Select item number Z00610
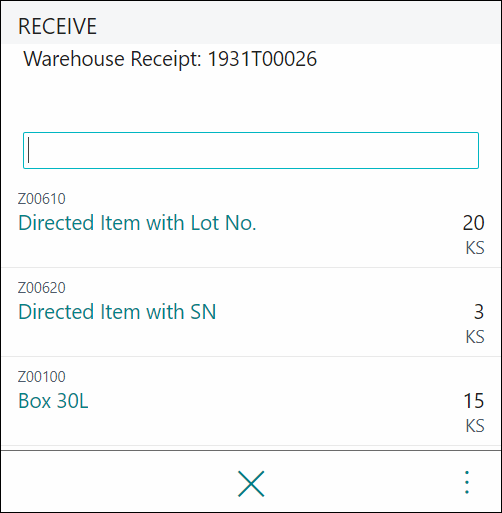This screenshot has width=502, height=513. [42, 199]
